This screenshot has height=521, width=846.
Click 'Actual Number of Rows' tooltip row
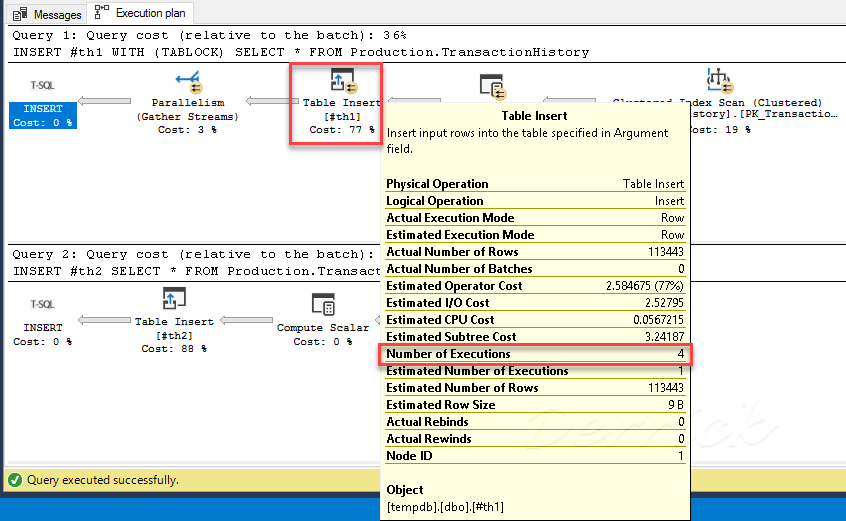click(x=535, y=252)
